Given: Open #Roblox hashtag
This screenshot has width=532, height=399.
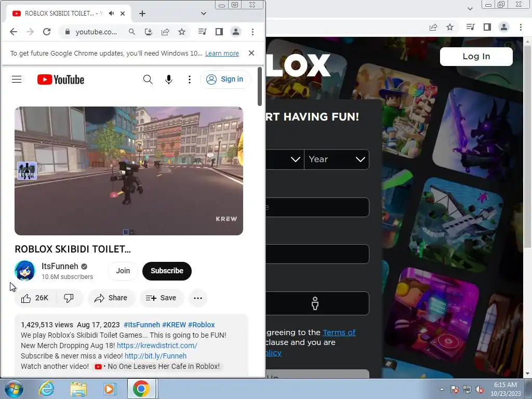Looking at the screenshot, I should (x=202, y=325).
